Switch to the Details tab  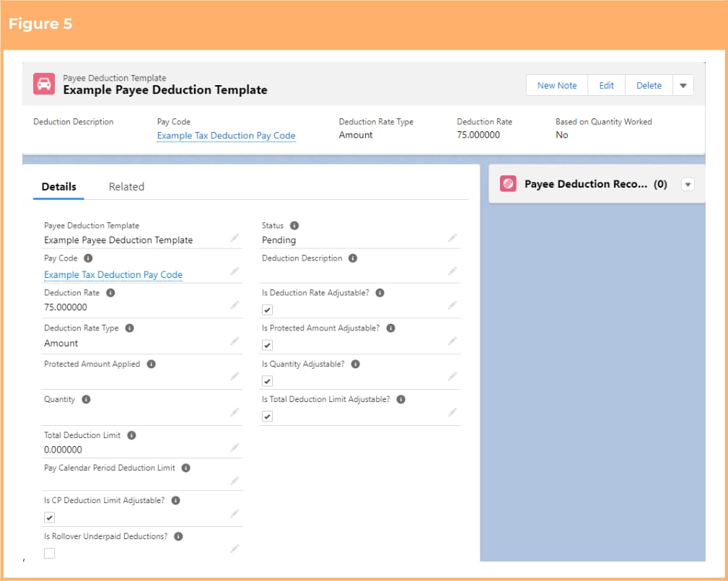point(59,187)
